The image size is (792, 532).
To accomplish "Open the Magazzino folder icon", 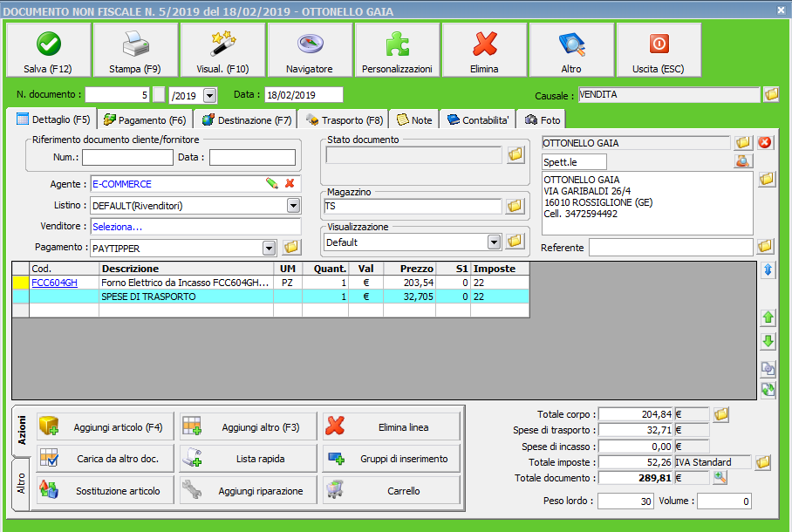I will (515, 206).
